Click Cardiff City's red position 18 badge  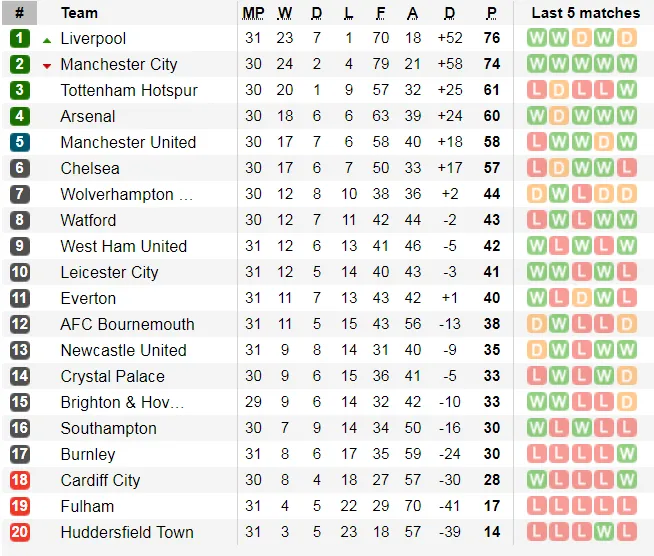click(20, 481)
